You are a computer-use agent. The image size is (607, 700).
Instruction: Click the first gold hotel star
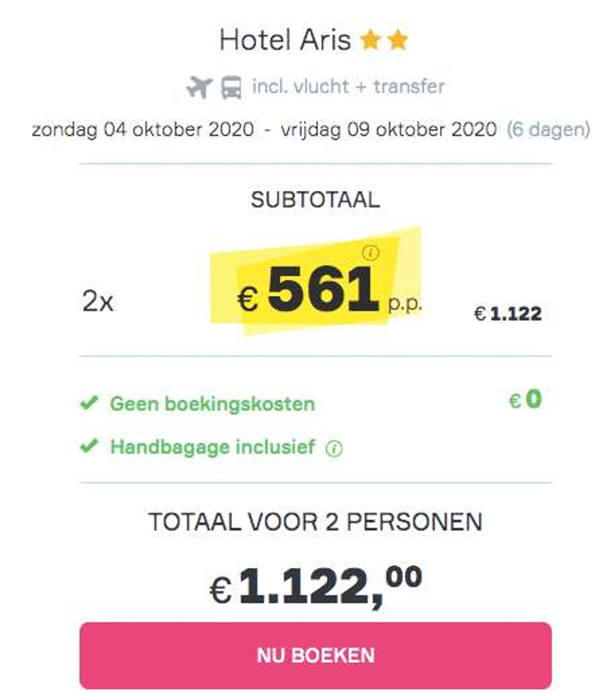coord(370,40)
